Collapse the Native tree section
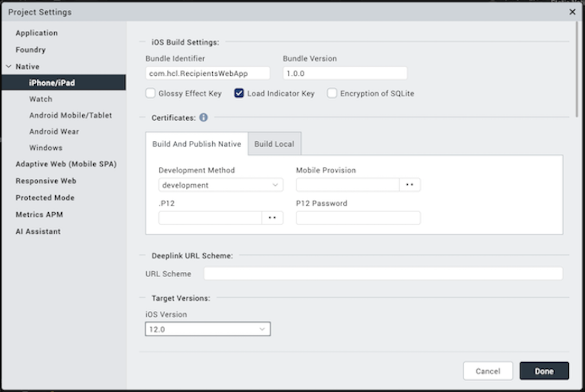 [x=9, y=67]
